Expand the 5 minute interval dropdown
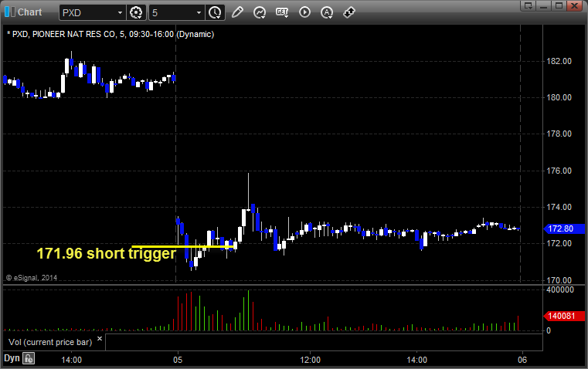The width and height of the screenshot is (588, 369). (x=199, y=12)
